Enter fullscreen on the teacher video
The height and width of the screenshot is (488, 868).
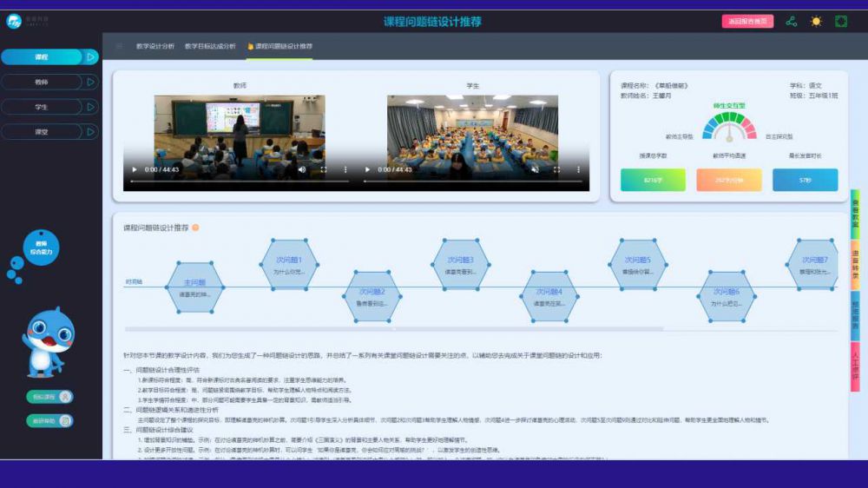pos(324,169)
